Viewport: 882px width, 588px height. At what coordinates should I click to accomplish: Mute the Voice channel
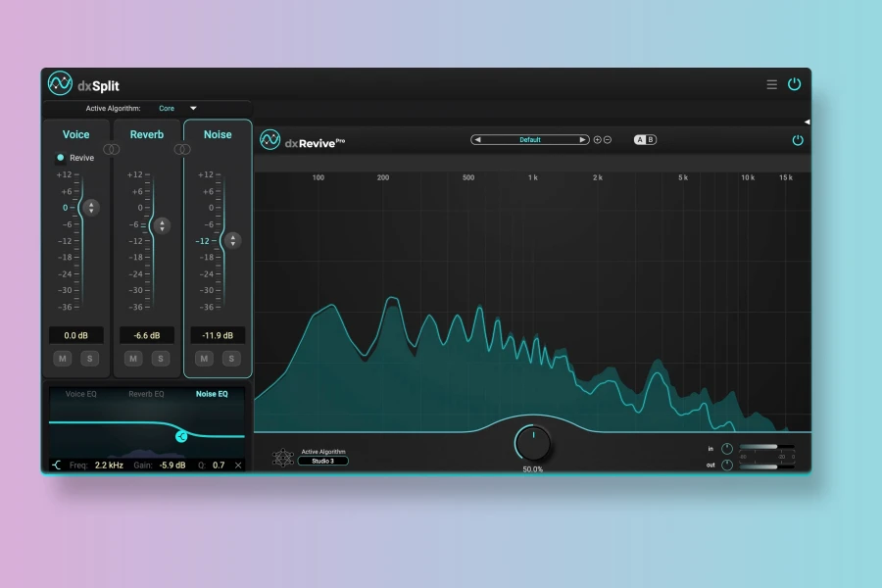(62, 359)
